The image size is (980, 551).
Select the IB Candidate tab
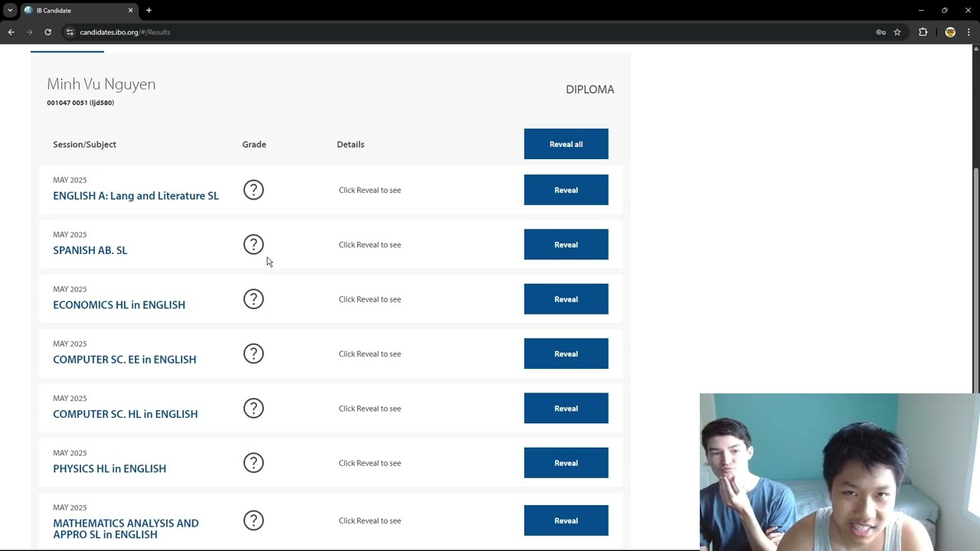(x=79, y=11)
